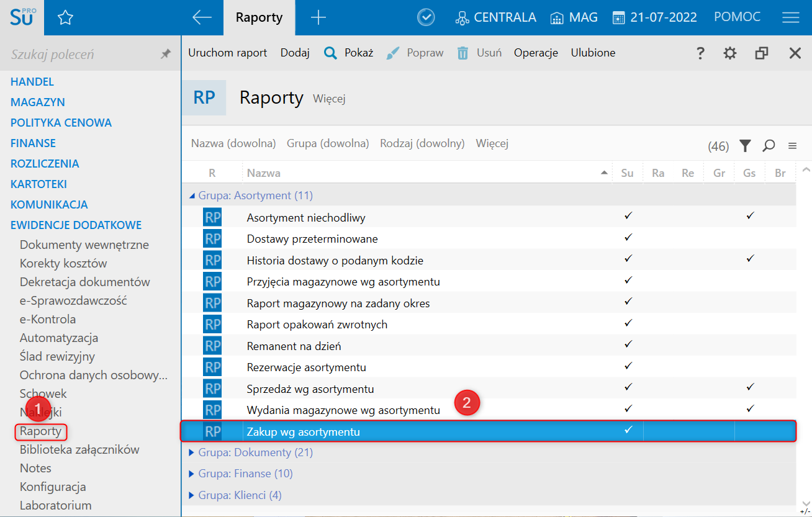Open the hamburger main menu
The width and height of the screenshot is (812, 517).
(790, 18)
